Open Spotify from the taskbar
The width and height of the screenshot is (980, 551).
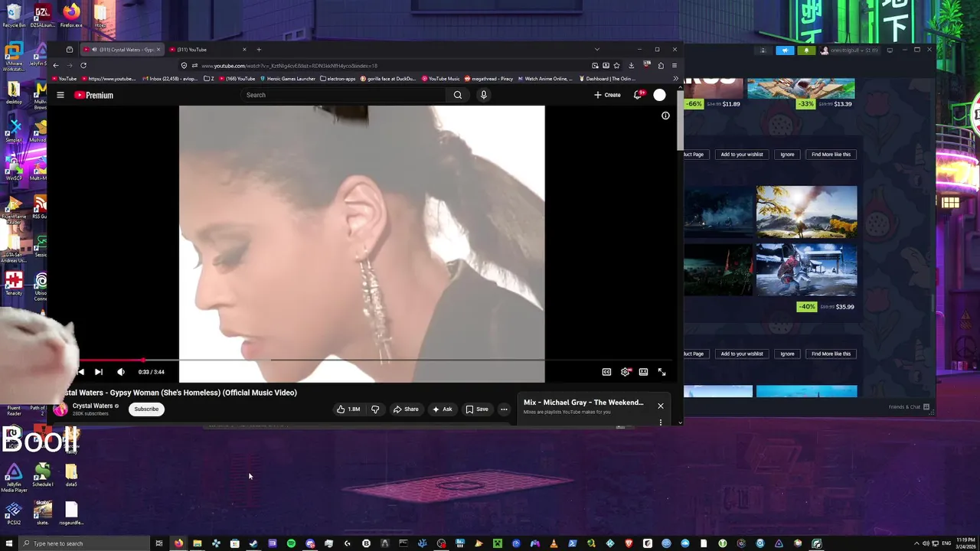[291, 543]
